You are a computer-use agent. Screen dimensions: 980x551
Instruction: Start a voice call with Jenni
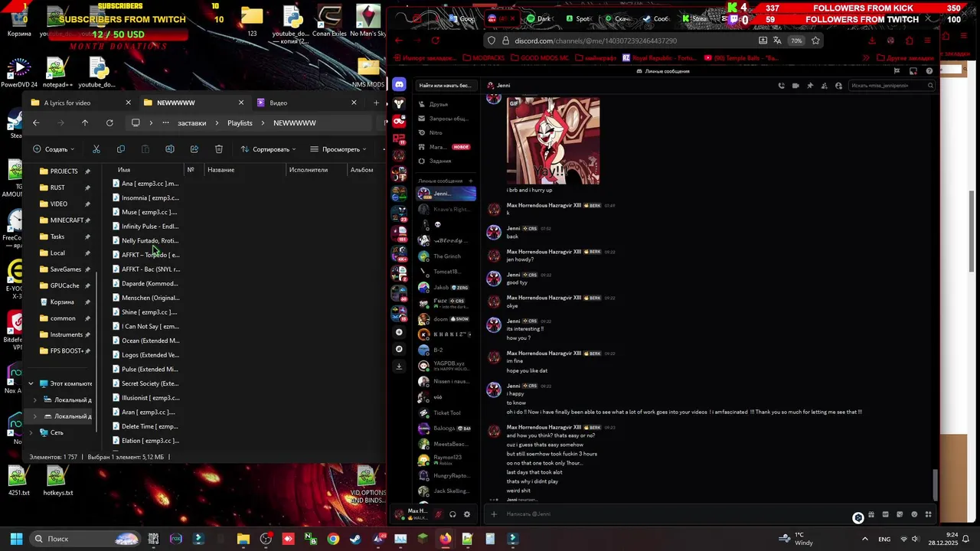point(781,86)
